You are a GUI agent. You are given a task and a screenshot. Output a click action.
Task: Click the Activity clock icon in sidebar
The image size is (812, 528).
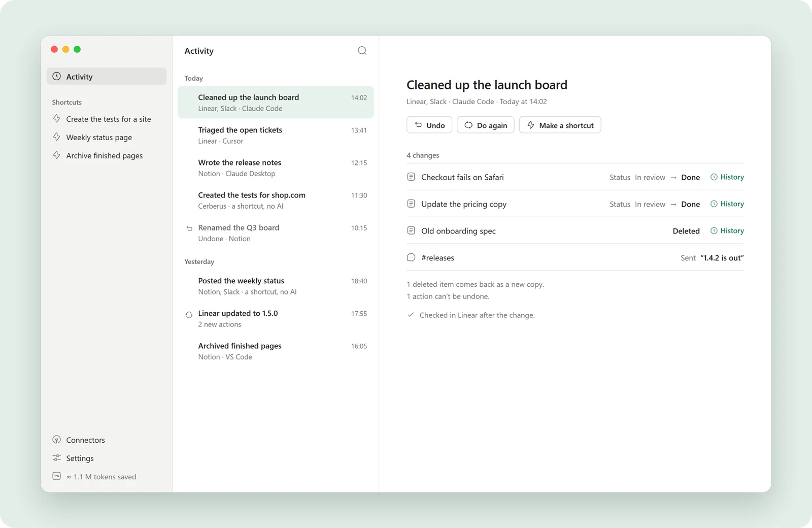(x=57, y=76)
